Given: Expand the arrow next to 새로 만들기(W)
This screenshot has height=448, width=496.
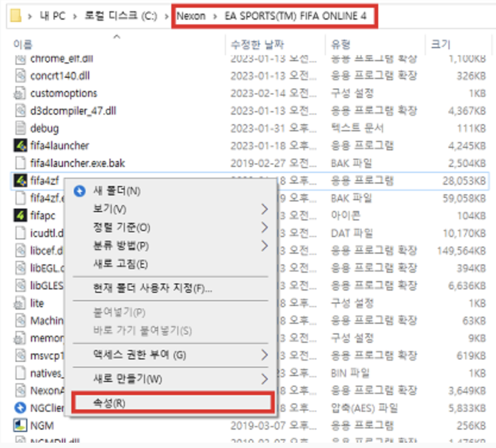Looking at the screenshot, I should coord(265,379).
